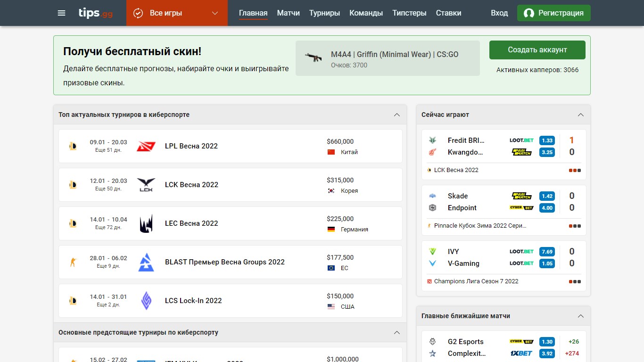Click the 1.33 odds for Fredit BRION
The height and width of the screenshot is (362, 644).
(547, 140)
